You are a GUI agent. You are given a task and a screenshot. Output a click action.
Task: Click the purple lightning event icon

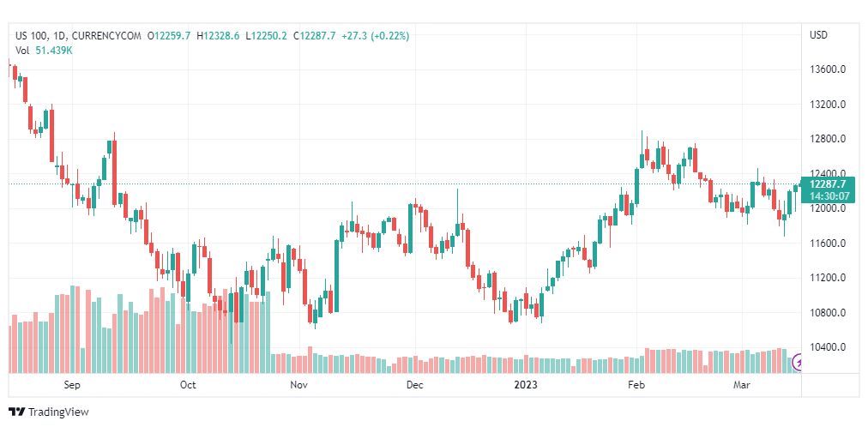tap(799, 363)
